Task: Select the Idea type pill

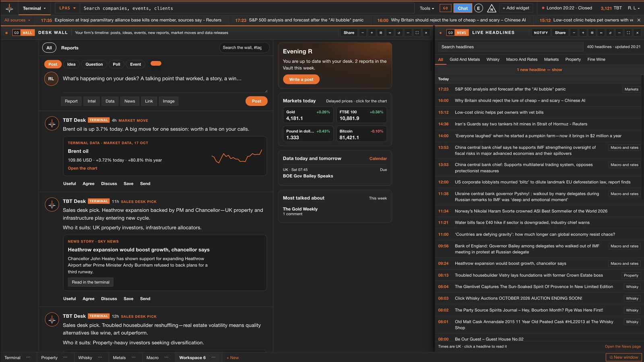Action: (x=71, y=64)
